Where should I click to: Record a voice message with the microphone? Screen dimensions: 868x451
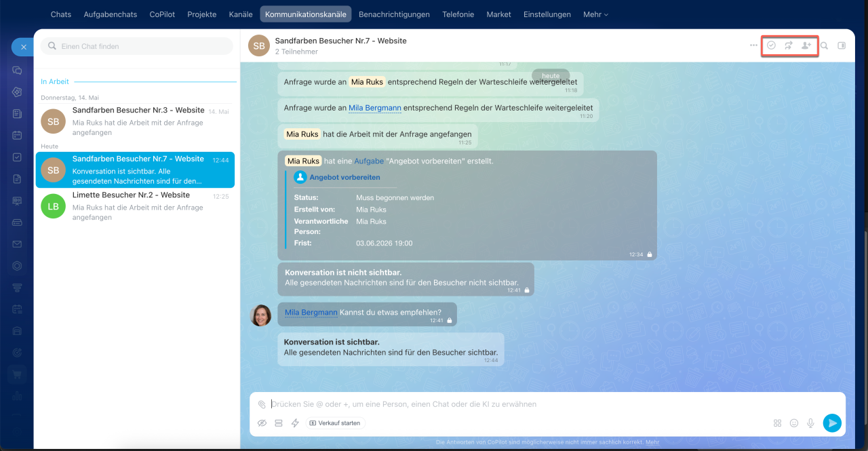[810, 423]
